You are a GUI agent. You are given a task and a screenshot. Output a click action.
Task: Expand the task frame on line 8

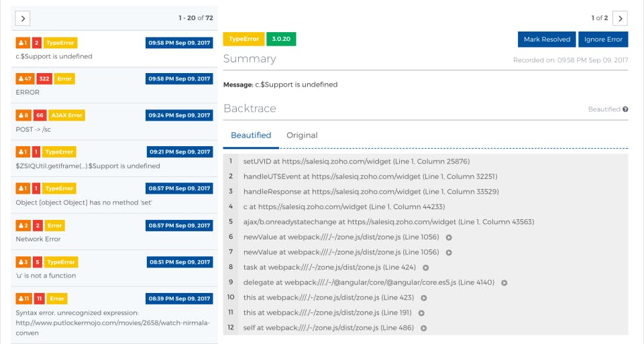coord(425,268)
